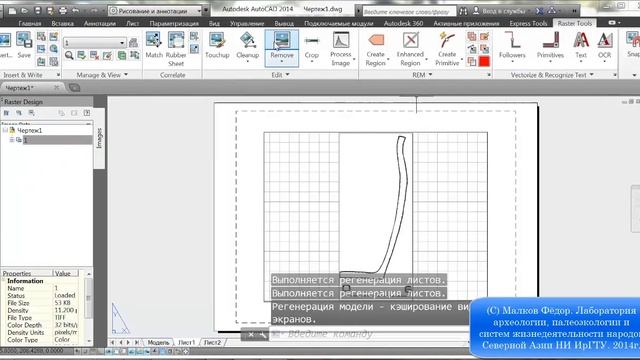Open the Главная ribbon tab

click(x=29, y=23)
